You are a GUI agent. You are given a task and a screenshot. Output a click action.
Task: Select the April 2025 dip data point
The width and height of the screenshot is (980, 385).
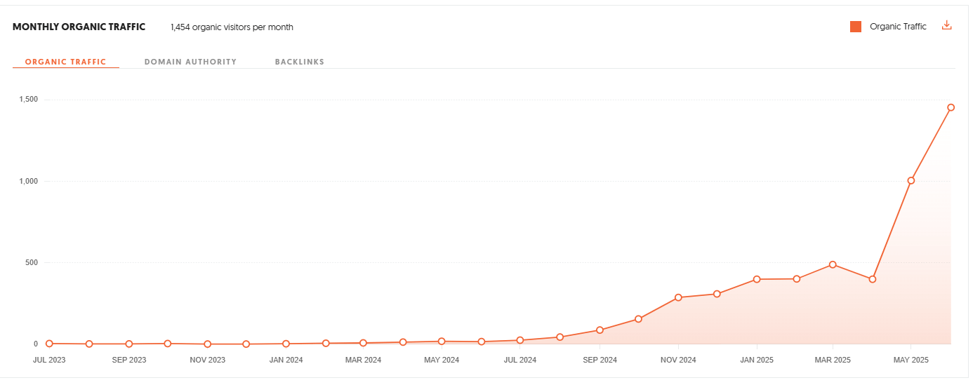(872, 279)
